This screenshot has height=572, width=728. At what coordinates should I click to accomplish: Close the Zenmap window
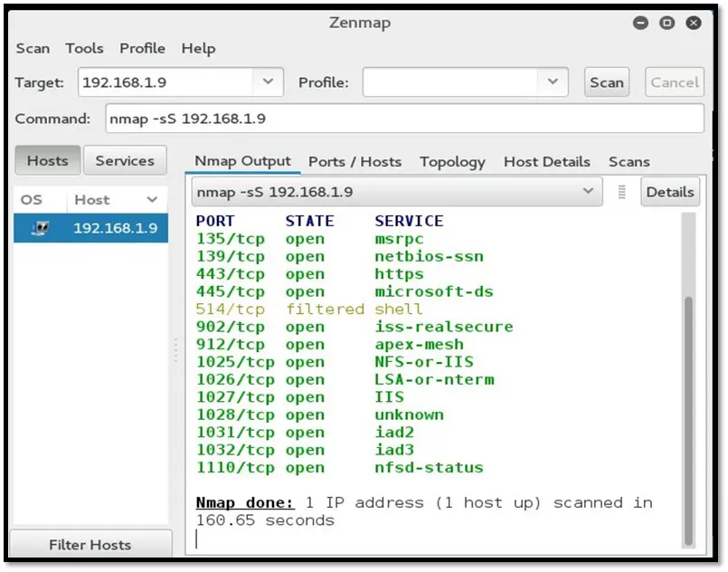[x=694, y=24]
